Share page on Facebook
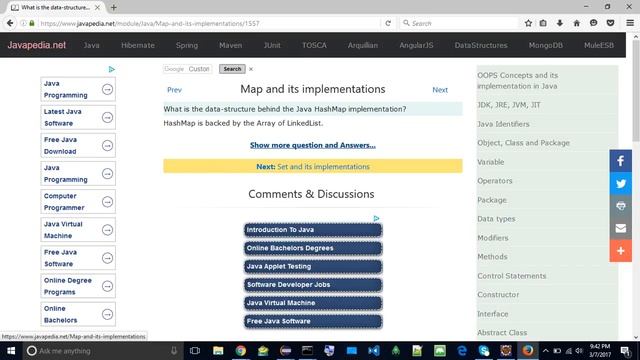 pos(621,161)
